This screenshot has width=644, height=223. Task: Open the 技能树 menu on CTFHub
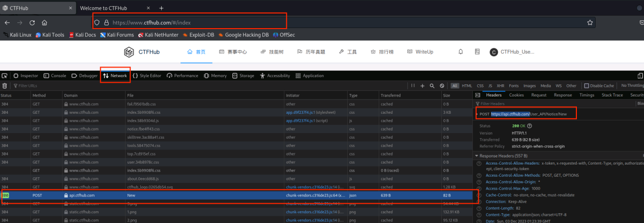[x=271, y=52]
